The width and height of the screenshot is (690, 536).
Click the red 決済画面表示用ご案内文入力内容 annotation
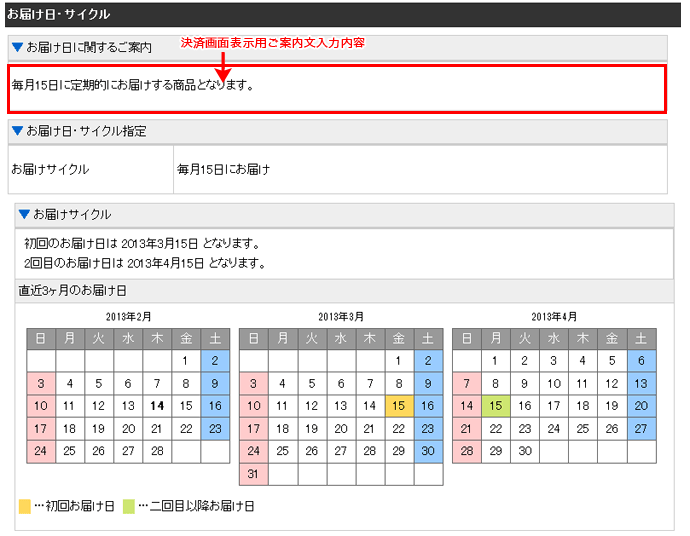tap(272, 44)
